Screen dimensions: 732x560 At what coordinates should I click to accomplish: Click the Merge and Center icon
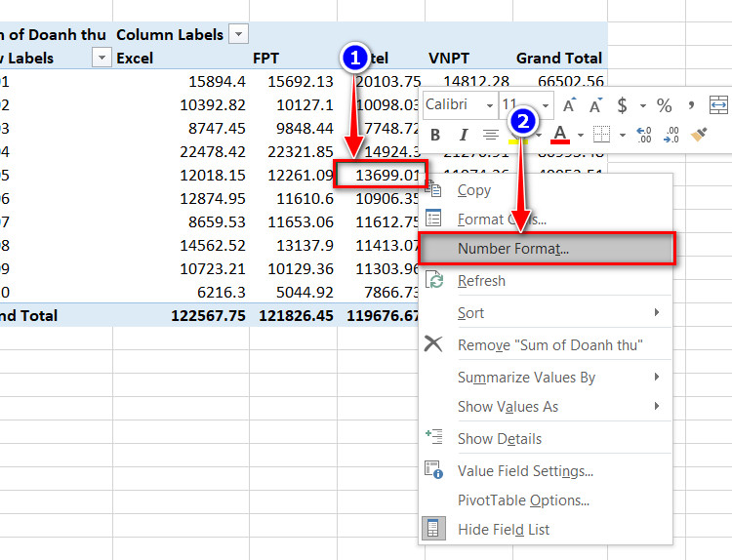(718, 105)
